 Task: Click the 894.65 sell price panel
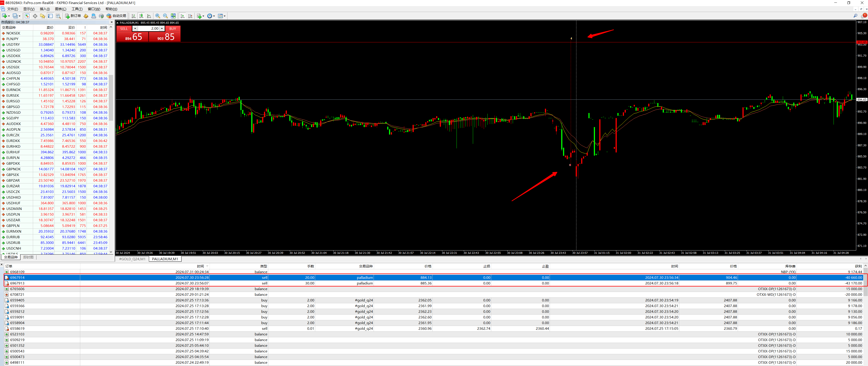132,37
